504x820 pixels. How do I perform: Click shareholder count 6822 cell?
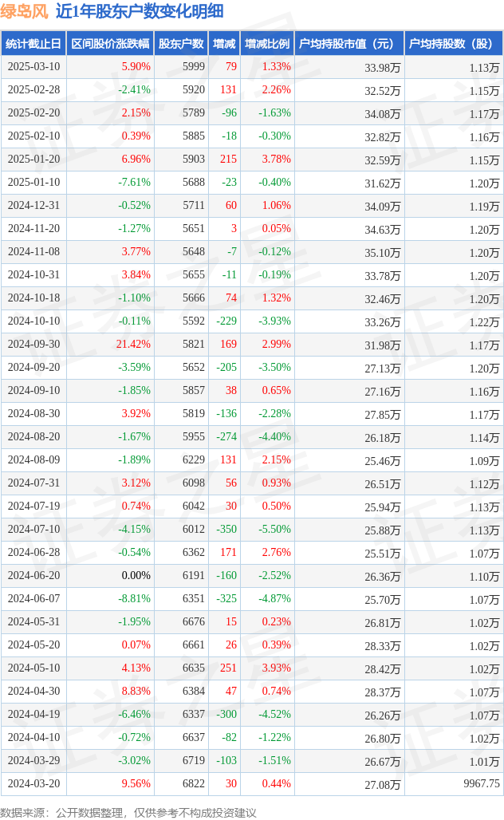click(194, 783)
